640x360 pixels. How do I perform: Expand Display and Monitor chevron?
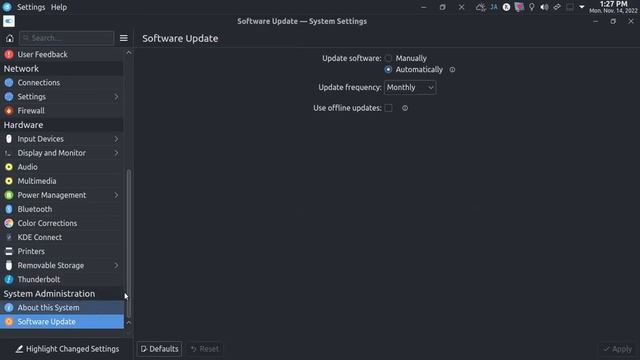click(116, 153)
